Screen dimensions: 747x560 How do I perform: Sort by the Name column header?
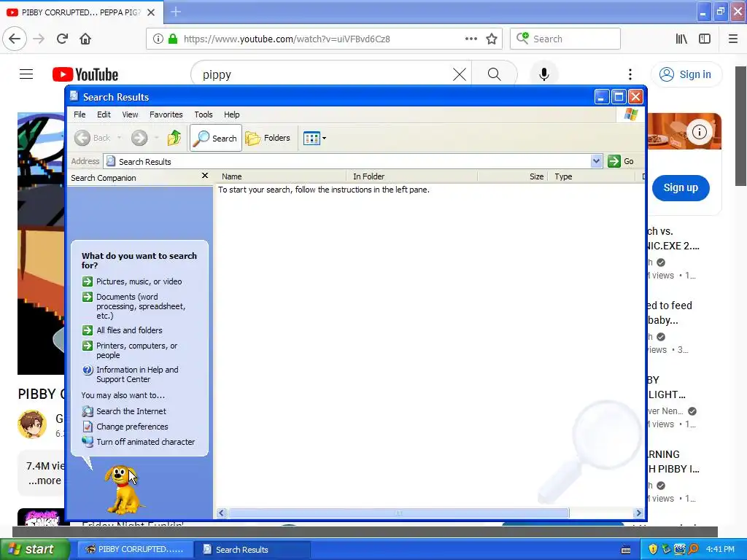[280, 176]
